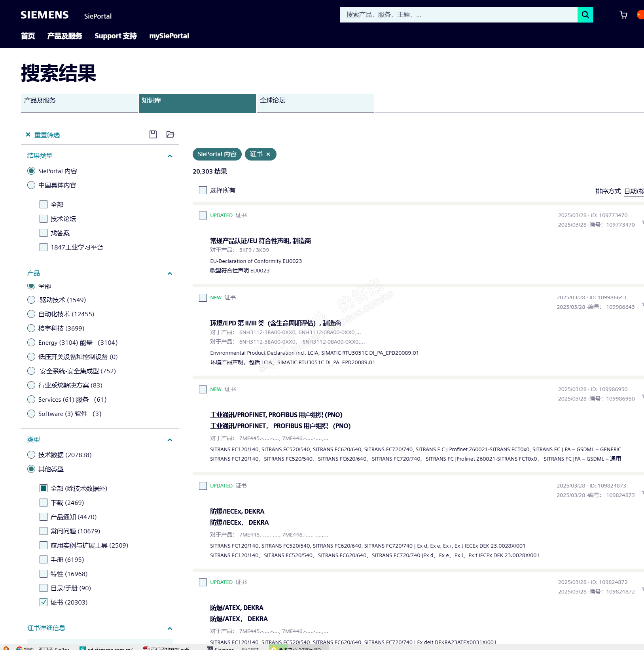Select the 自动化技术 (12455) product radio
This screenshot has width=644, height=650.
pyautogui.click(x=31, y=314)
